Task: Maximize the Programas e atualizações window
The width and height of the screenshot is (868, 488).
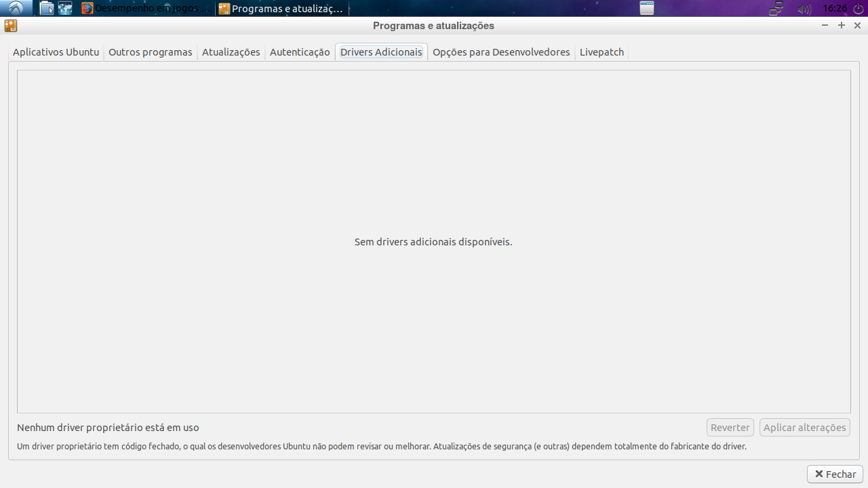Action: [842, 25]
